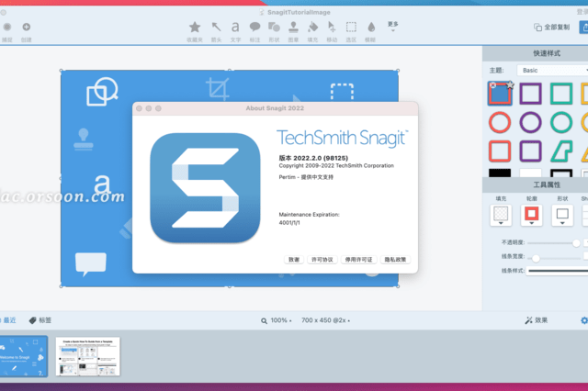Click the 'Copyright 2009-2022 TechSmith Corporation' text
Image resolution: width=588 pixels, height=391 pixels.
pyautogui.click(x=336, y=165)
